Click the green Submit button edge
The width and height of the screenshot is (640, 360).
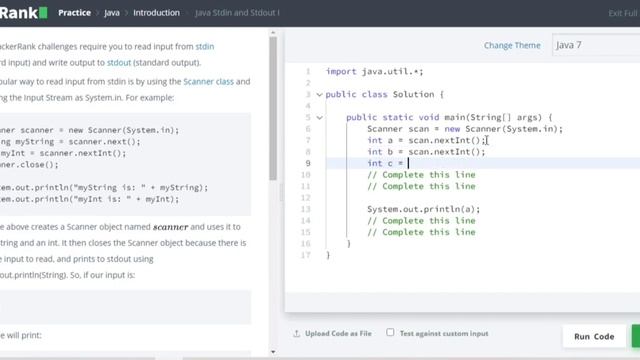636,336
